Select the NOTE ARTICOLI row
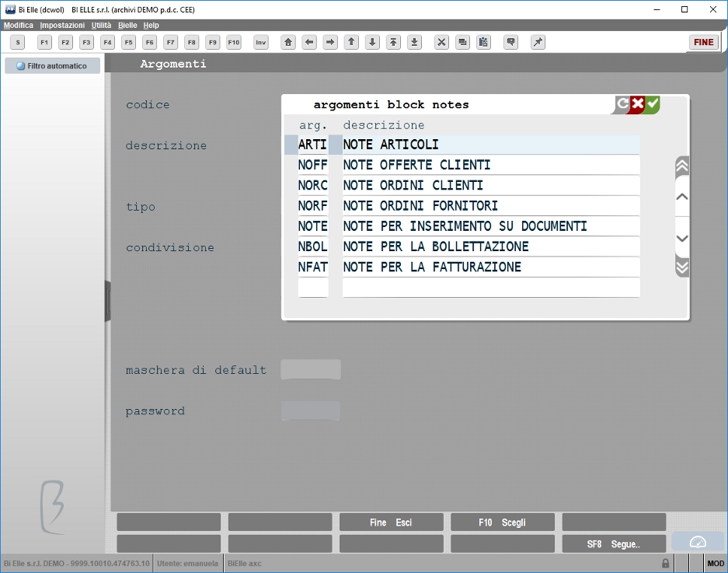Image resolution: width=728 pixels, height=573 pixels. (x=462, y=145)
